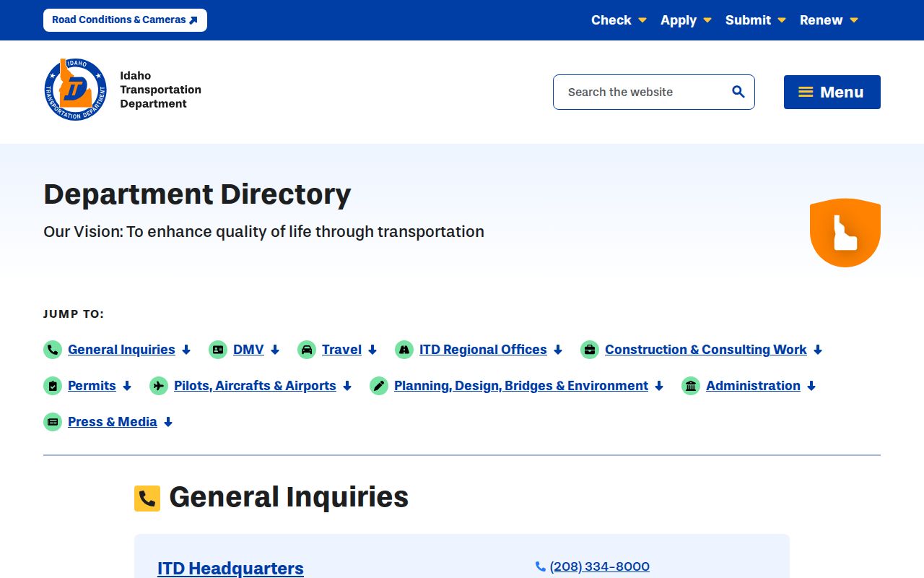924x578 pixels.
Task: Jump to Planning, Design, Bridges & Environment
Action: coord(521,386)
